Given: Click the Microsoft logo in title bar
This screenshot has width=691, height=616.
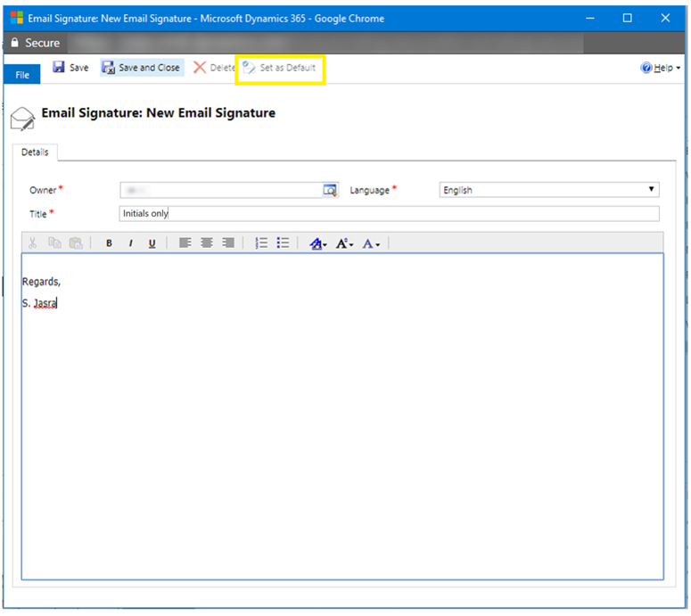Looking at the screenshot, I should pos(17,18).
